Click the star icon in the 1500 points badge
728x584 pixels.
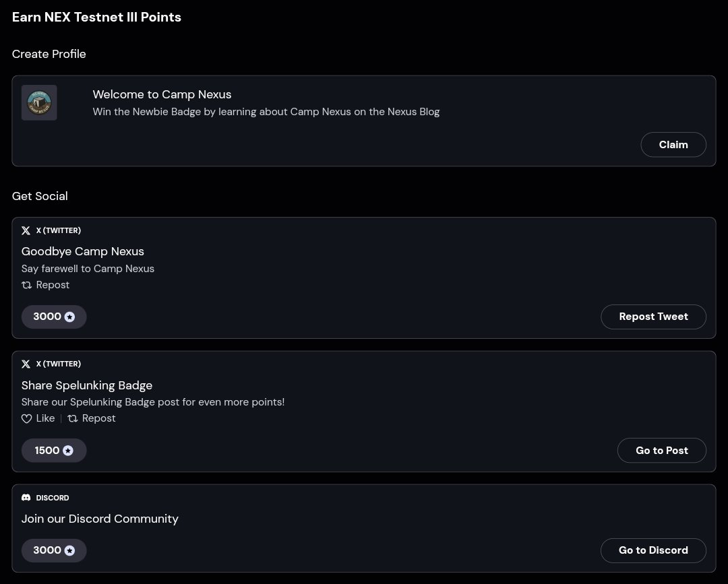click(x=68, y=451)
